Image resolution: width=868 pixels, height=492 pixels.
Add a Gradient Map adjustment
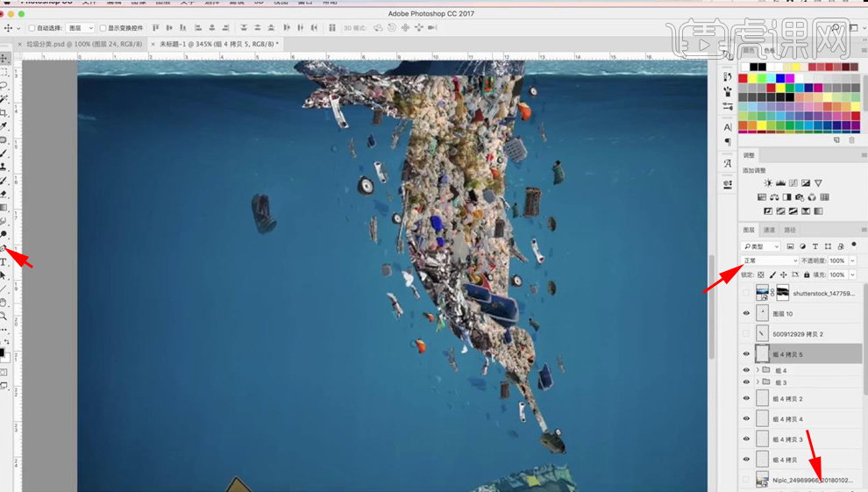coord(818,210)
